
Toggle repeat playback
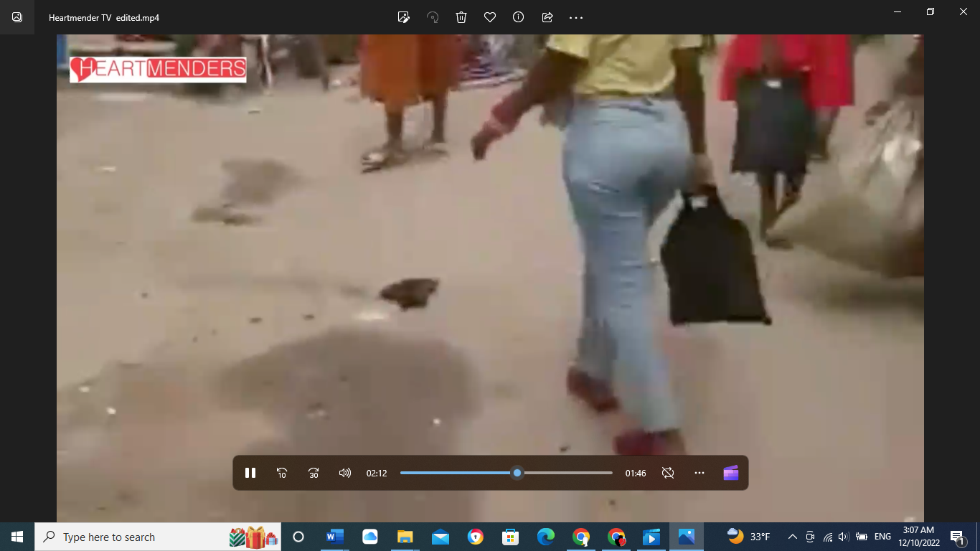pyautogui.click(x=668, y=473)
